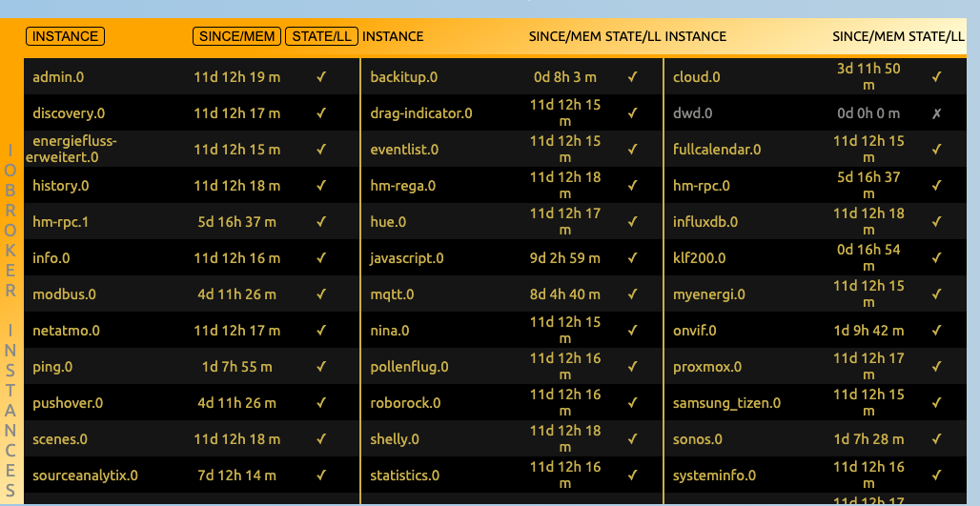Click the 0d 8h 3 m uptime value
The image size is (980, 506).
565,77
